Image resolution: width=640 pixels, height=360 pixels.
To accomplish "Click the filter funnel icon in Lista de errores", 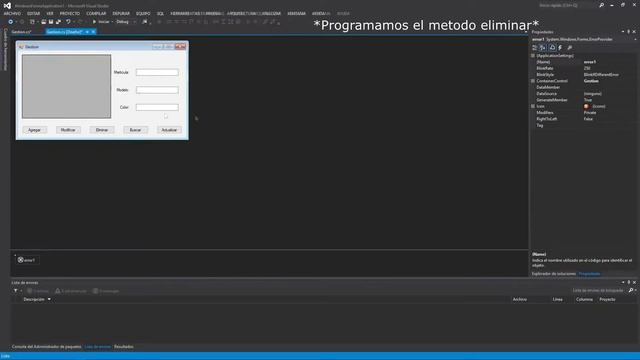I will click(16, 291).
